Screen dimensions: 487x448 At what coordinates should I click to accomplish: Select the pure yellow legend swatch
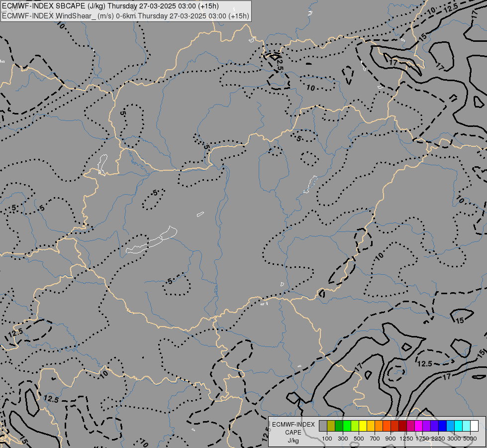point(363,426)
